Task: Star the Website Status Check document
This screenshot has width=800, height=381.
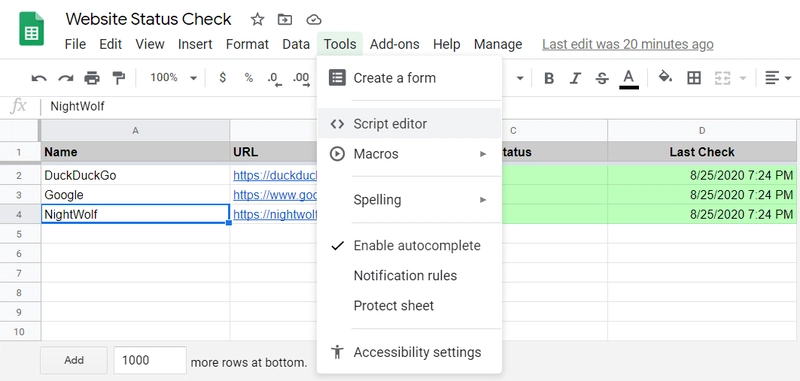Action: (x=257, y=20)
